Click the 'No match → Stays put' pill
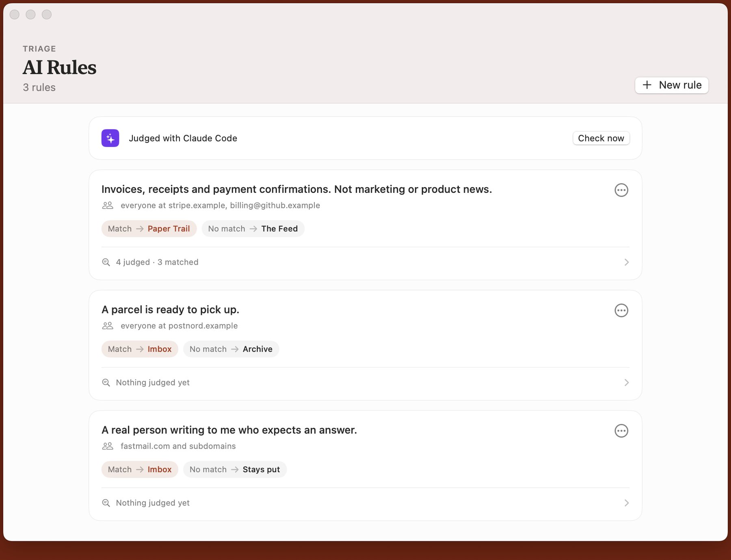The image size is (731, 560). (x=235, y=469)
